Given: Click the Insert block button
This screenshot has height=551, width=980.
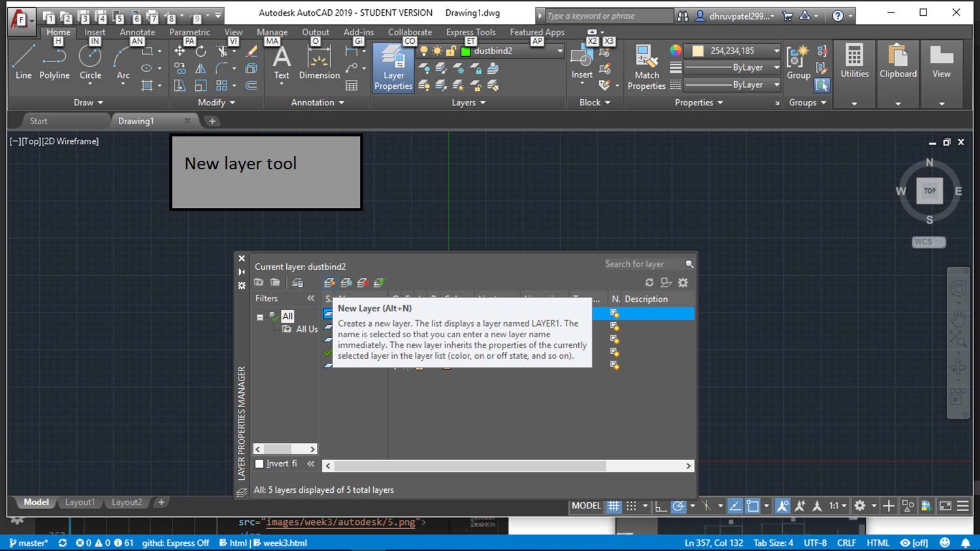Looking at the screenshot, I should [x=581, y=63].
